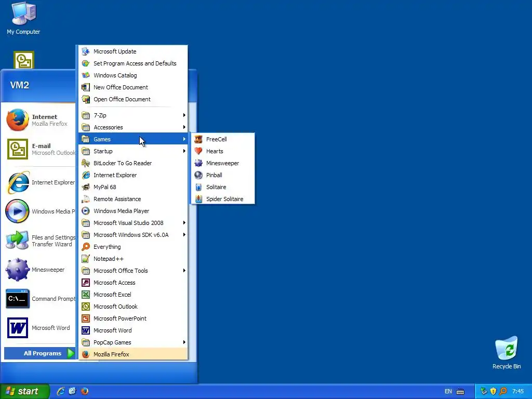Screen dimensions: 532x399
Task: Open the Windows Media Player pinned icon
Action: coord(17,211)
